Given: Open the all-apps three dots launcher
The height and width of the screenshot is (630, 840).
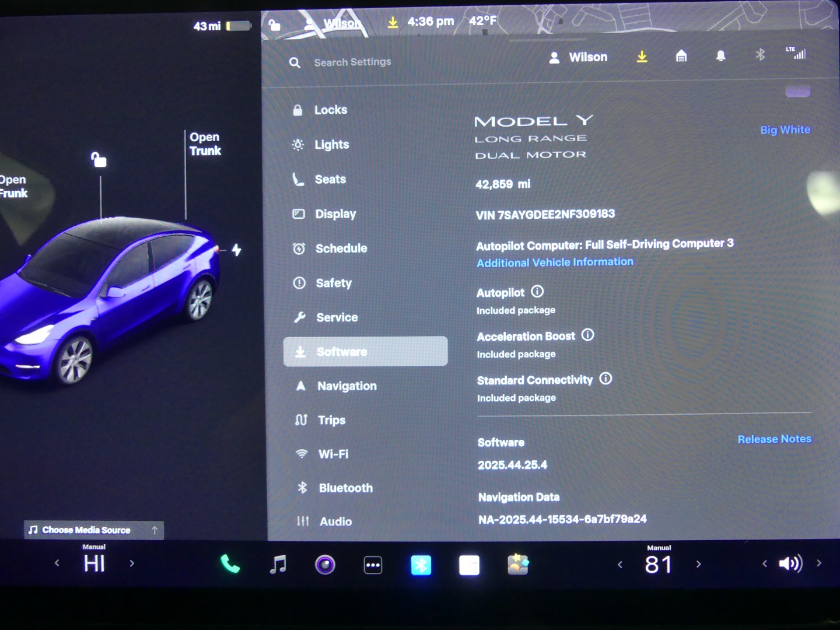Looking at the screenshot, I should coord(373,565).
